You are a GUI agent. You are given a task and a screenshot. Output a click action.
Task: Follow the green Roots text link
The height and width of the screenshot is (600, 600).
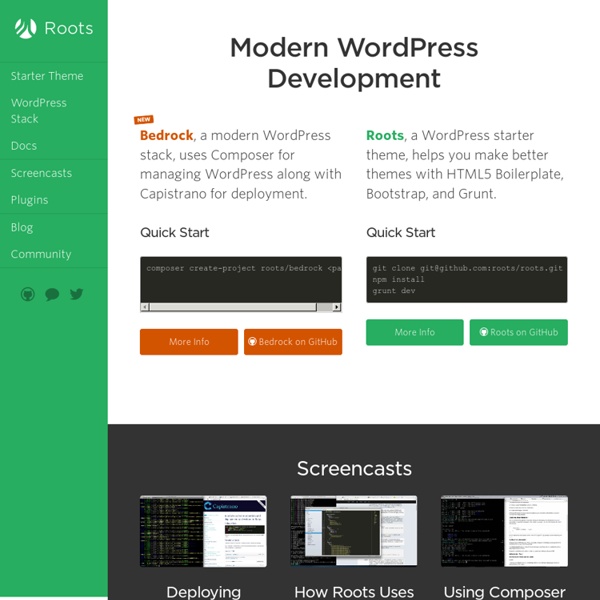(385, 135)
